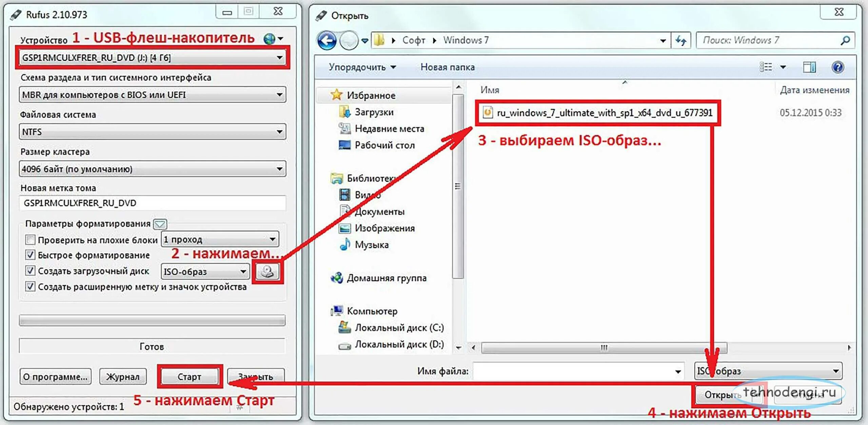Open the Упорядочить menu

tap(362, 67)
